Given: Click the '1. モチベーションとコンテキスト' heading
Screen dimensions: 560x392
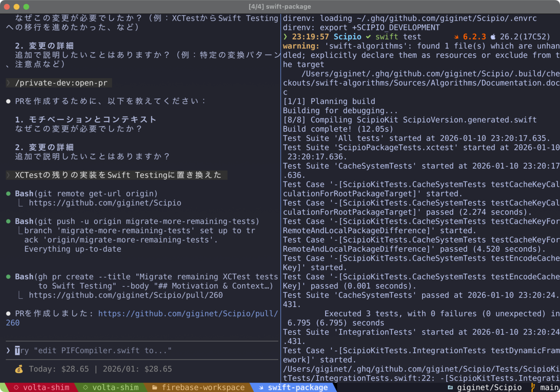Looking at the screenshot, I should tap(86, 120).
